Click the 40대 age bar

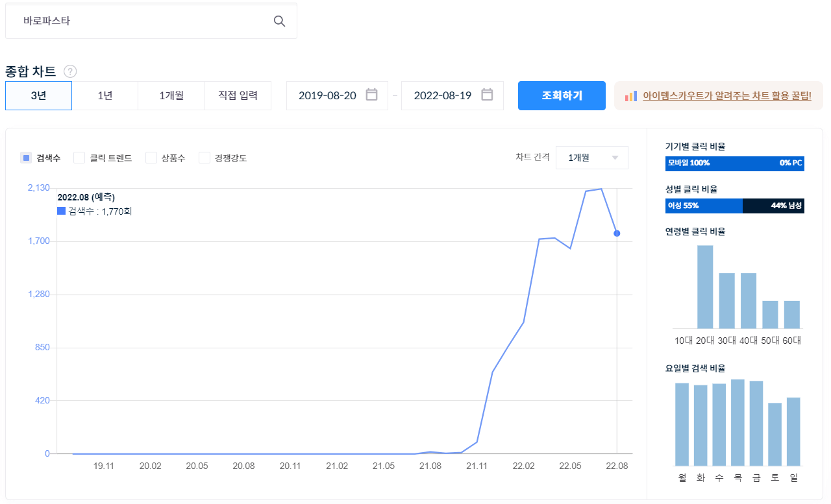749,301
